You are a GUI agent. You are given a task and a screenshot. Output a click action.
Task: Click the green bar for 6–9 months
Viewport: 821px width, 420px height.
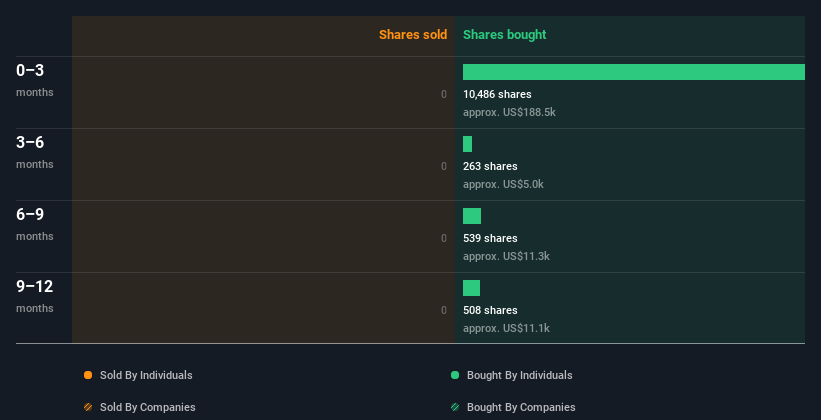pyautogui.click(x=472, y=216)
